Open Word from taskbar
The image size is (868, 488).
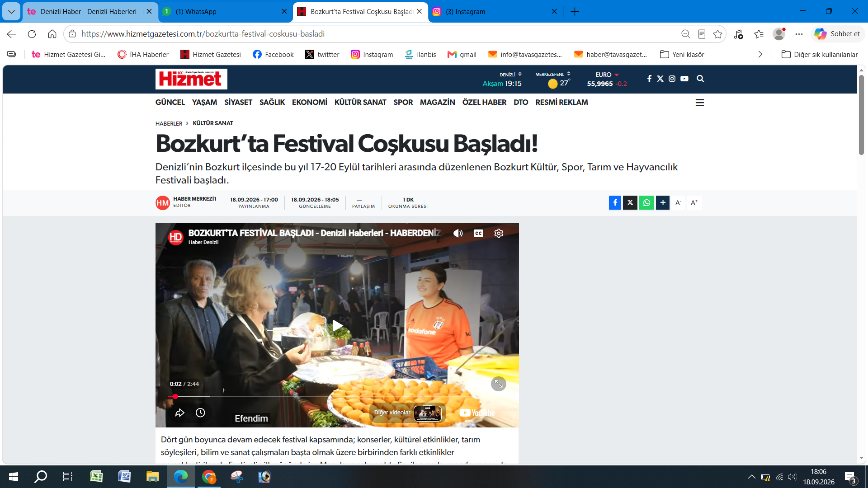click(x=124, y=477)
